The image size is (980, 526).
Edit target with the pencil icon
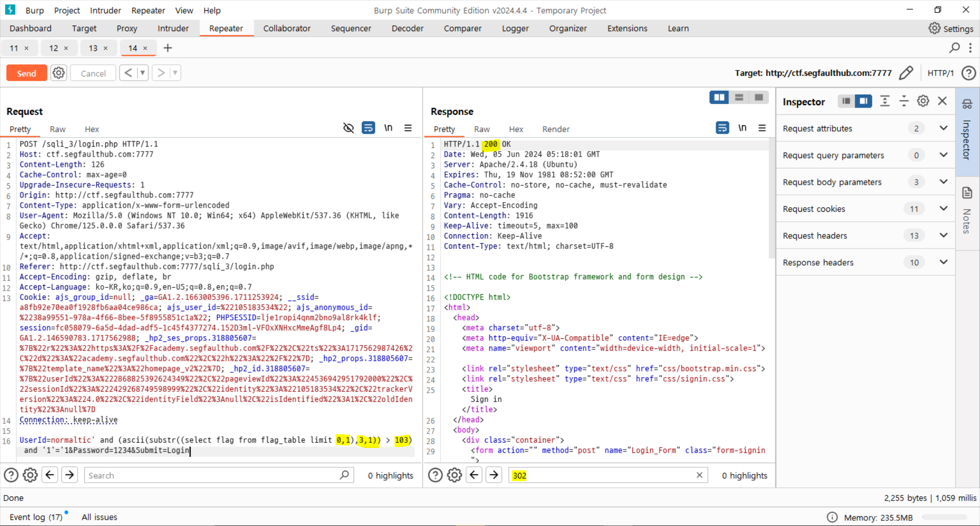tap(906, 73)
